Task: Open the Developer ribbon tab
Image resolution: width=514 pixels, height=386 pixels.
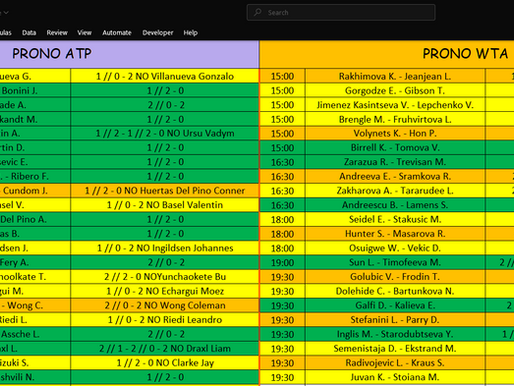Action: point(158,33)
